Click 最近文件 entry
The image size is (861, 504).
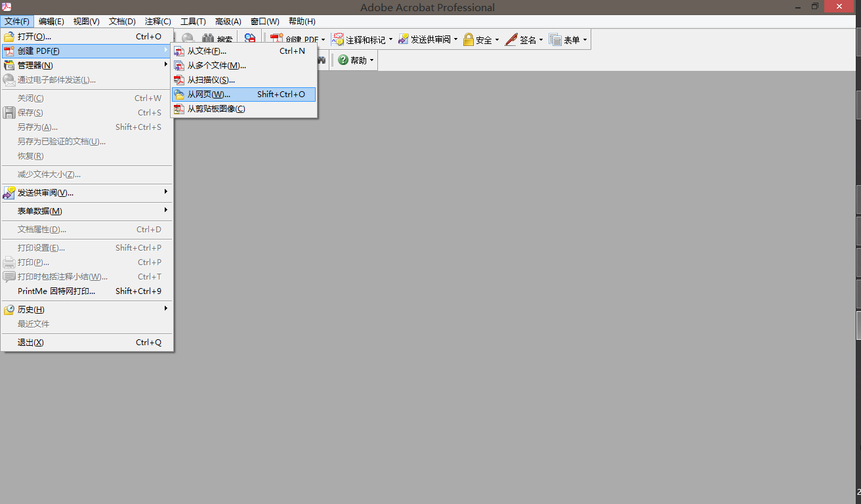click(87, 324)
